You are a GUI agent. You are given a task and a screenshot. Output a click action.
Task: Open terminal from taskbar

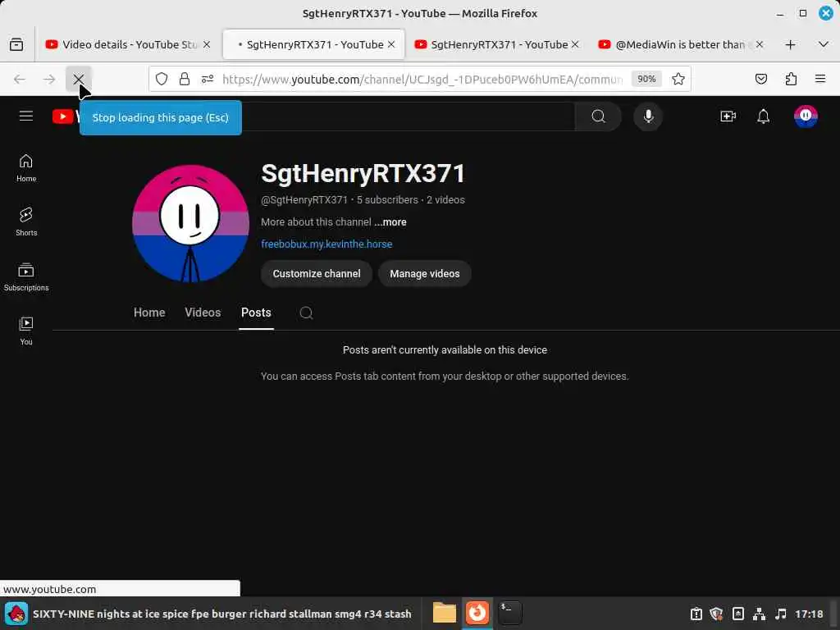click(x=509, y=614)
